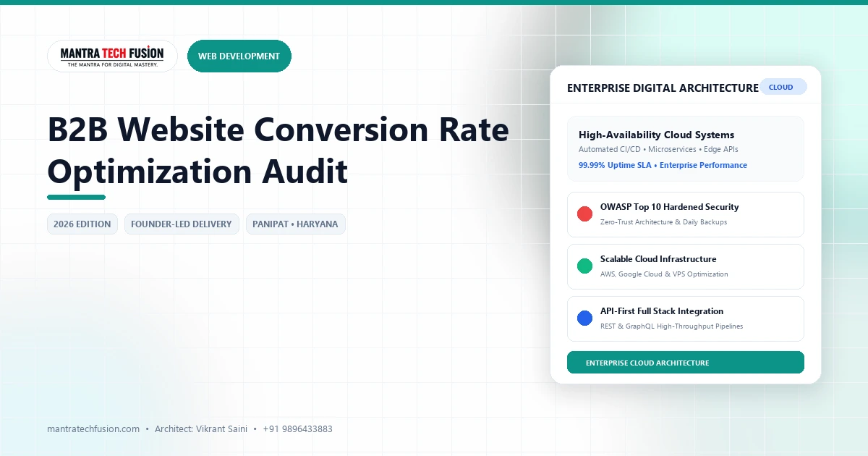
Task: Click the ENTERPRISE CLOUD ARCHITECTURE button
Action: point(685,363)
